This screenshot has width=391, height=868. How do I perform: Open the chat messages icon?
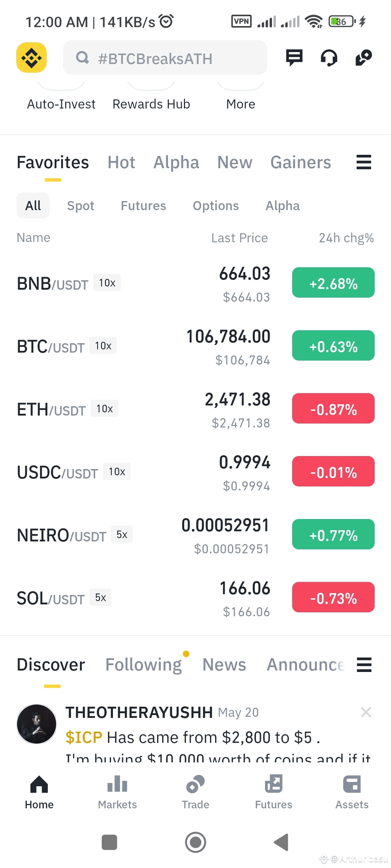[294, 58]
